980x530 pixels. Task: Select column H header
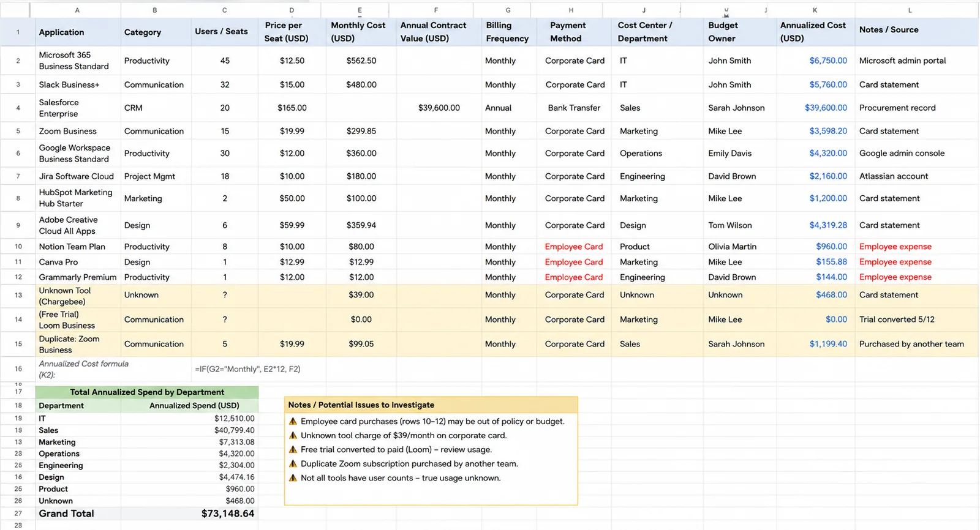pyautogui.click(x=571, y=10)
